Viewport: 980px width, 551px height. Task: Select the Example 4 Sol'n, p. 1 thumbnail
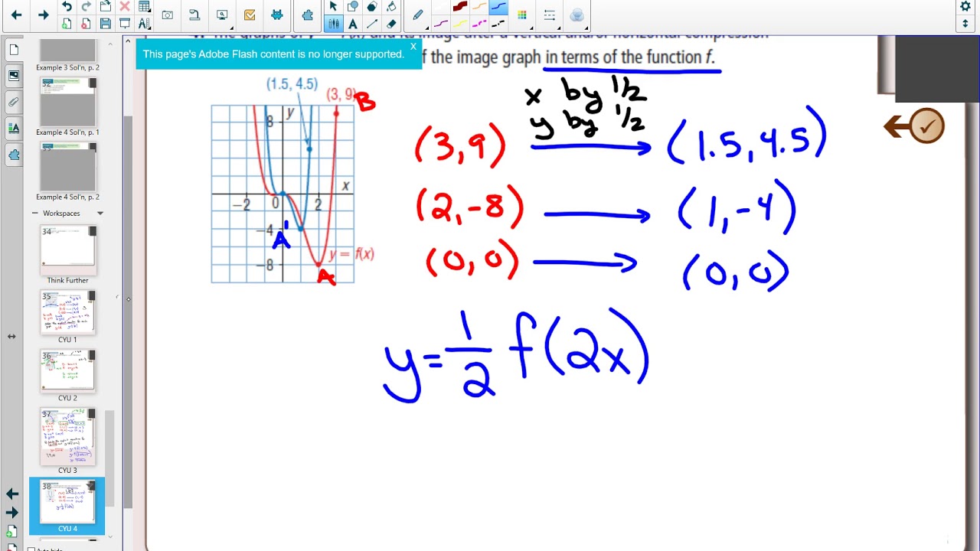(68, 102)
